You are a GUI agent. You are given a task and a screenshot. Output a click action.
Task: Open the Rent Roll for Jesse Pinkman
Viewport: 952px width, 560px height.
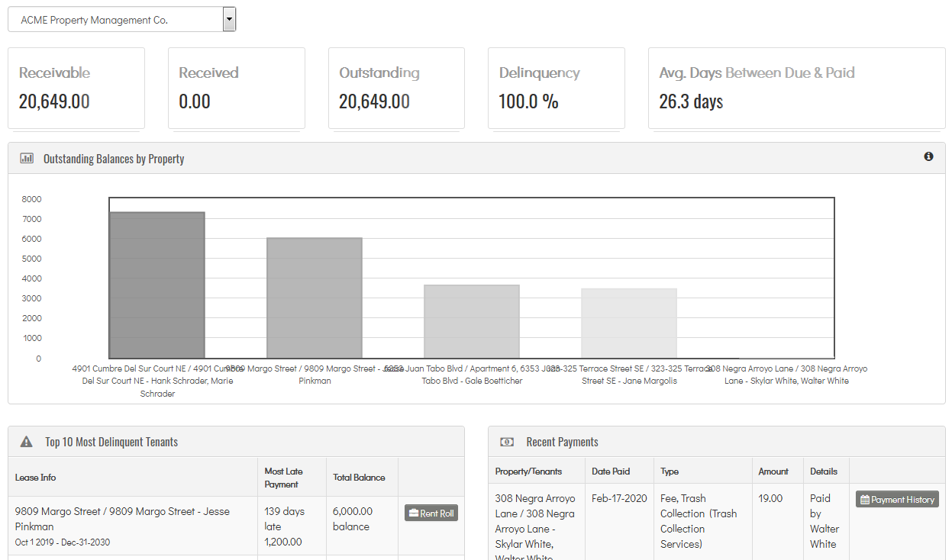pyautogui.click(x=431, y=513)
